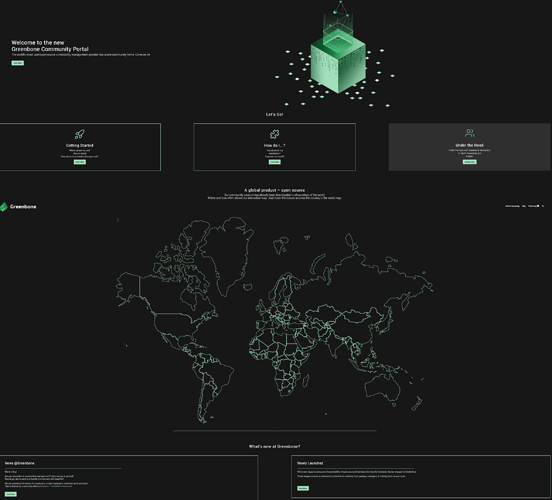Click the "A global product – open source" heading
Viewport: 552px width, 500px height.
coord(275,190)
